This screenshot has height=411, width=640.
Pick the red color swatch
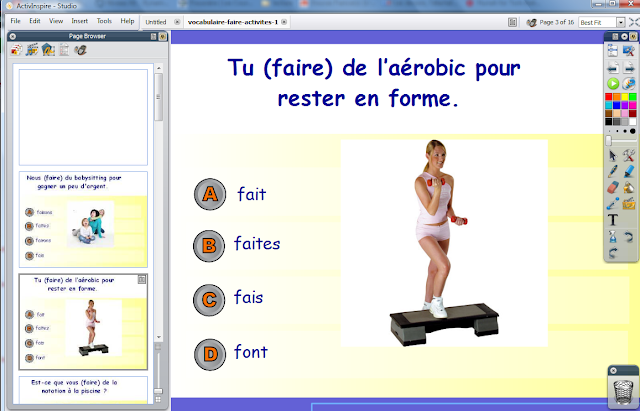[x=609, y=97]
